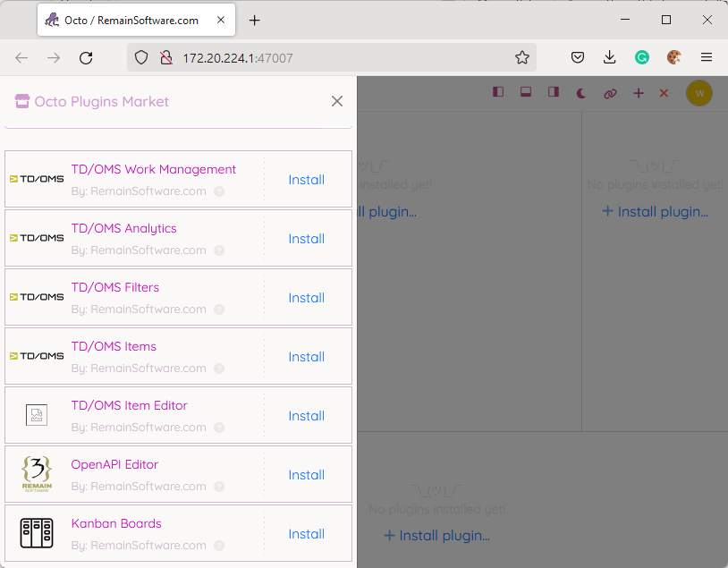Click the help icon beside TD/OMS Items author
728x568 pixels.
(x=219, y=369)
